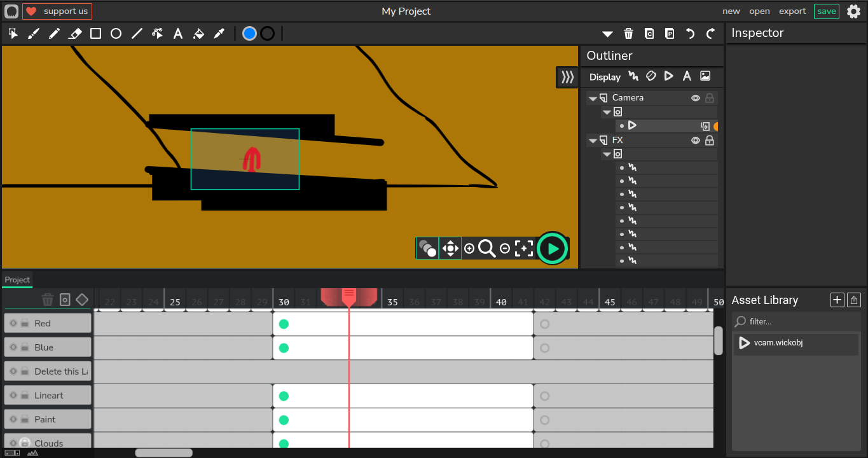Select the Brush tool
The image size is (868, 458).
[x=34, y=34]
